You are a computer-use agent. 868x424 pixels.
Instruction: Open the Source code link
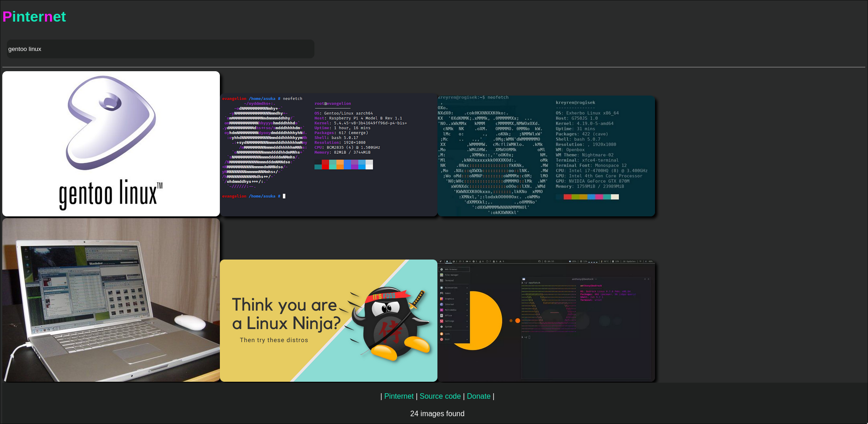point(440,396)
